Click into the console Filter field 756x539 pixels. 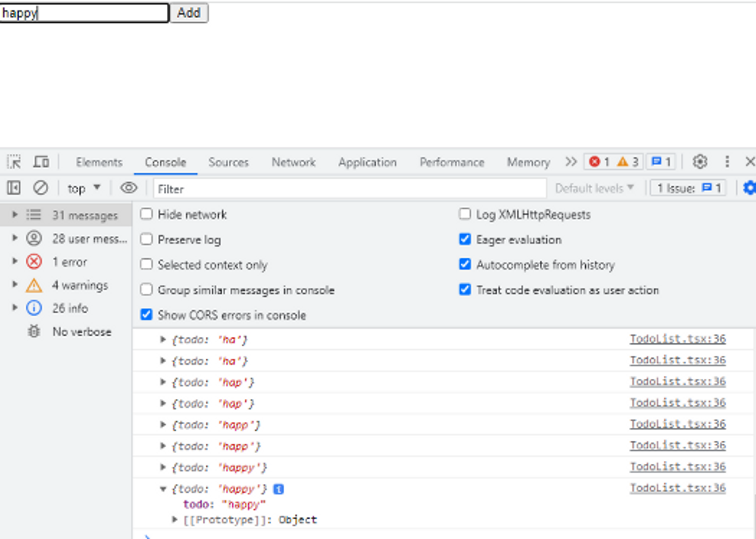pos(350,189)
